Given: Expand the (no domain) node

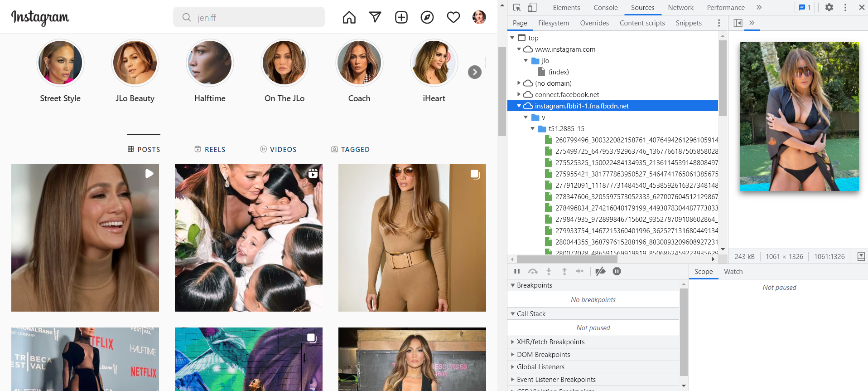Looking at the screenshot, I should [519, 83].
